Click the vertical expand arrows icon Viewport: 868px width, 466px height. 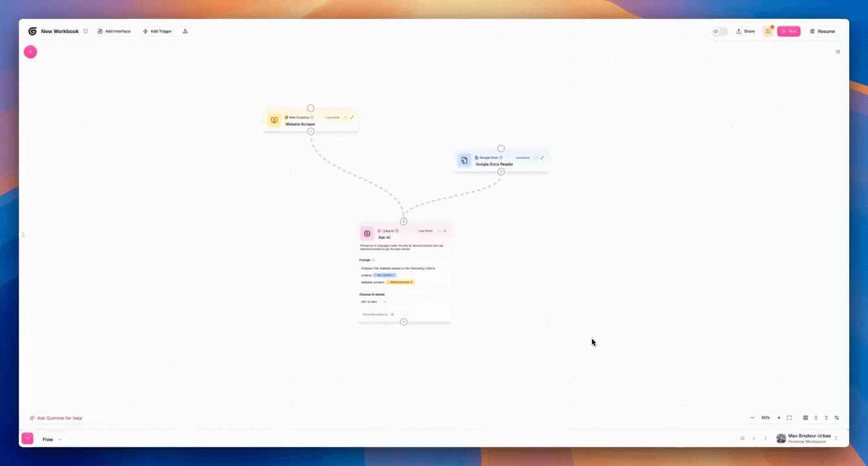tap(816, 417)
